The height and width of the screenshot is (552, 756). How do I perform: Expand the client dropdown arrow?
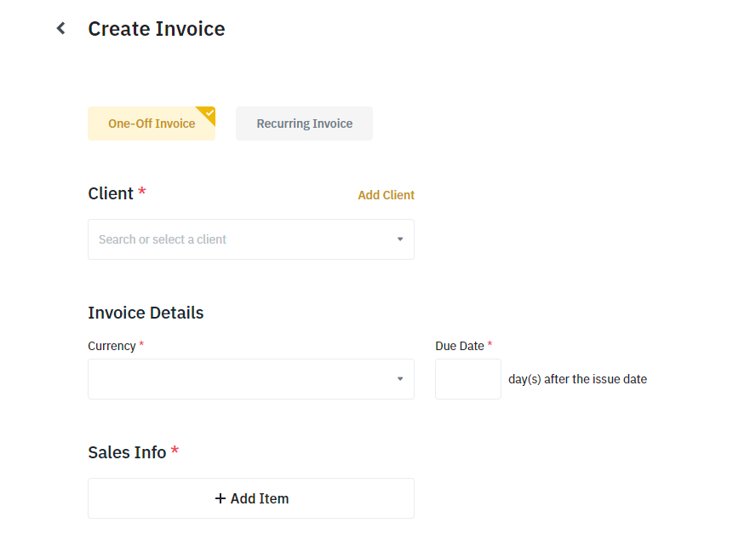pos(400,239)
